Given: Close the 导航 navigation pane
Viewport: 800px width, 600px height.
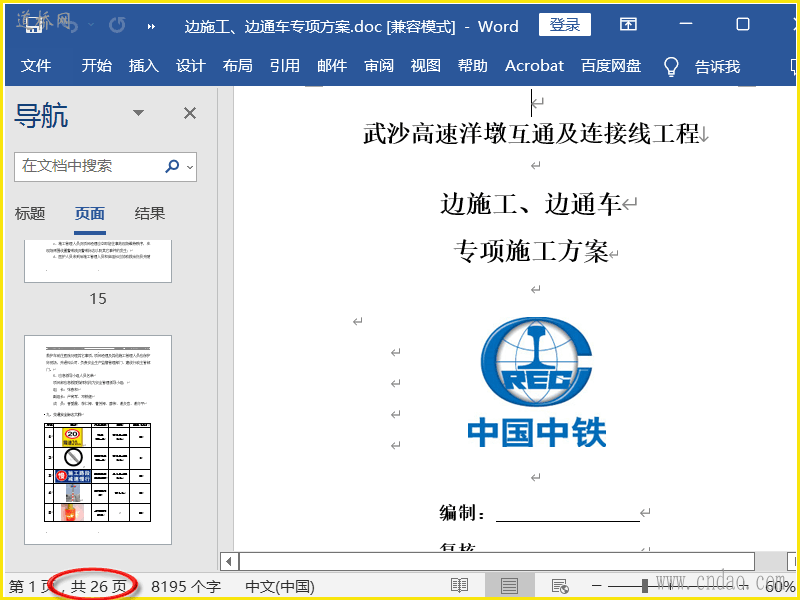Looking at the screenshot, I should pos(190,113).
